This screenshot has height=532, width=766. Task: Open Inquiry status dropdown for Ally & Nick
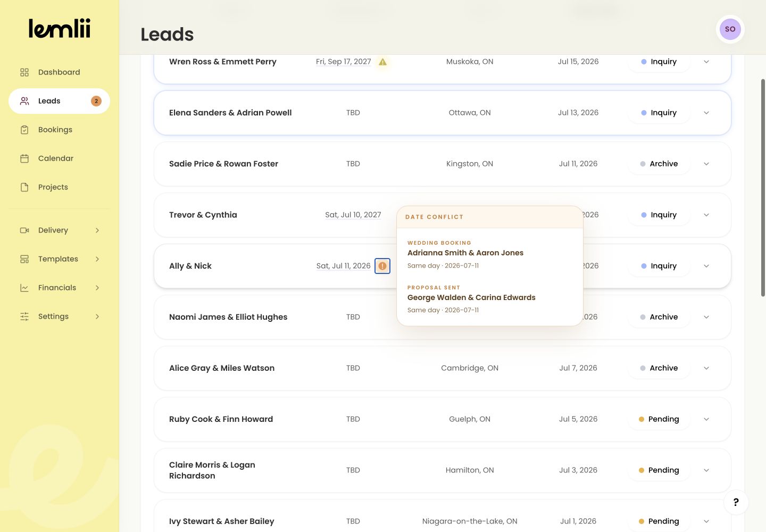click(659, 266)
